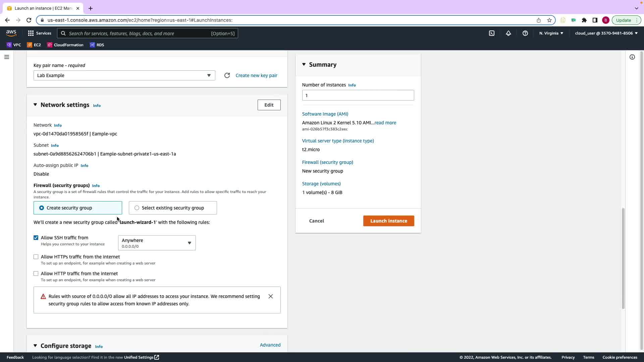Enable Allow HTTPs traffic from the internet
The height and width of the screenshot is (362, 644).
coord(36,257)
